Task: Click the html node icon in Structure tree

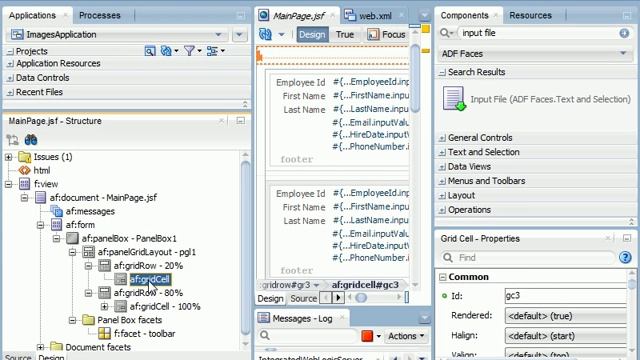Action: tap(24, 170)
